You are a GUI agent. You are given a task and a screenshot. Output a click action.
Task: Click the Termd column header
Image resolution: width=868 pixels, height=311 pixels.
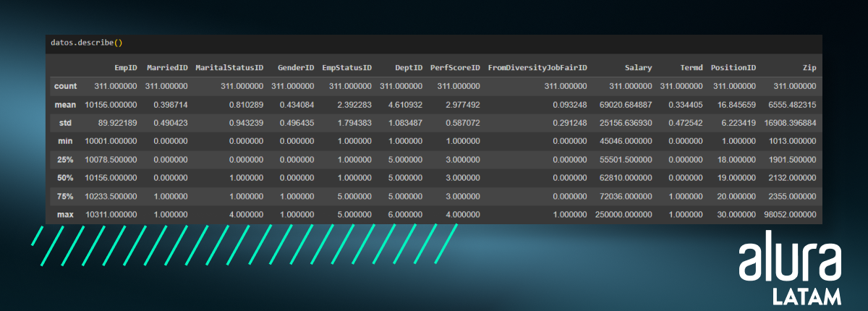click(x=692, y=68)
